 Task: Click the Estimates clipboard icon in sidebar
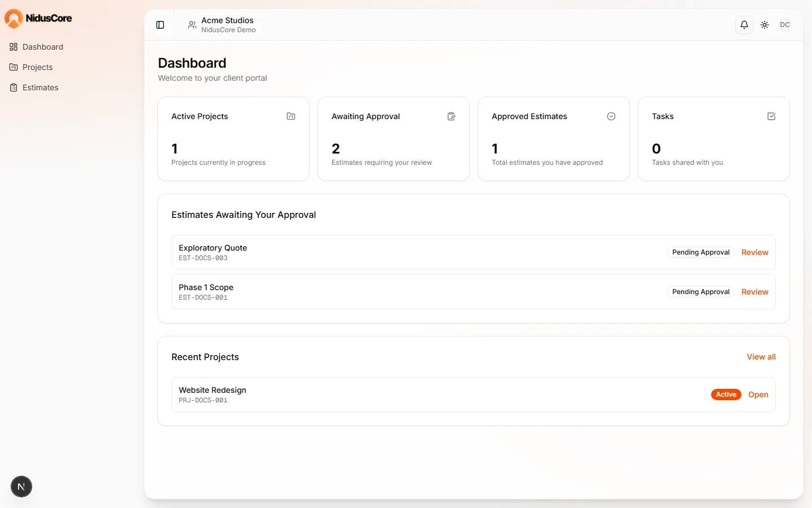click(14, 87)
